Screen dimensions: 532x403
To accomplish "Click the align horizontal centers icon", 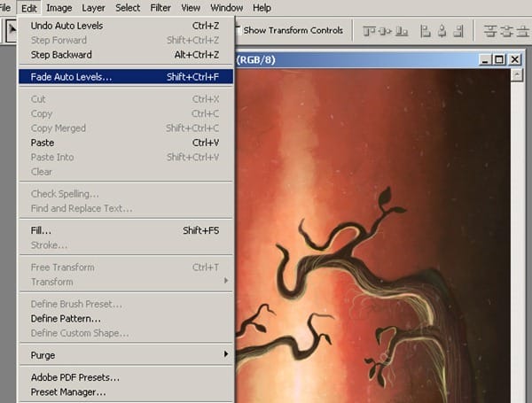I will coord(440,31).
